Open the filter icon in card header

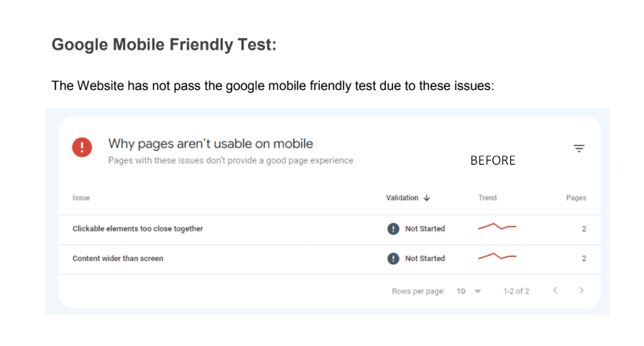(x=579, y=148)
